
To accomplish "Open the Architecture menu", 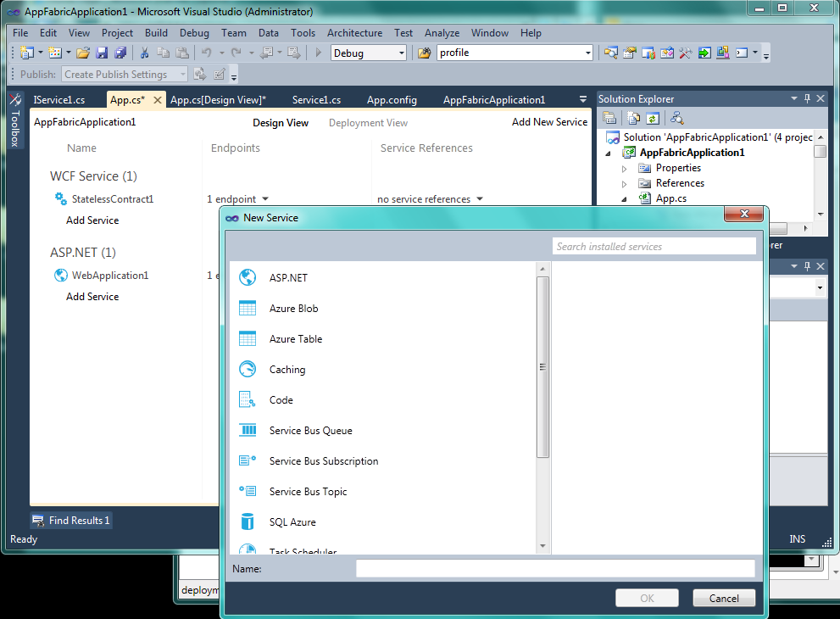I will coord(354,33).
